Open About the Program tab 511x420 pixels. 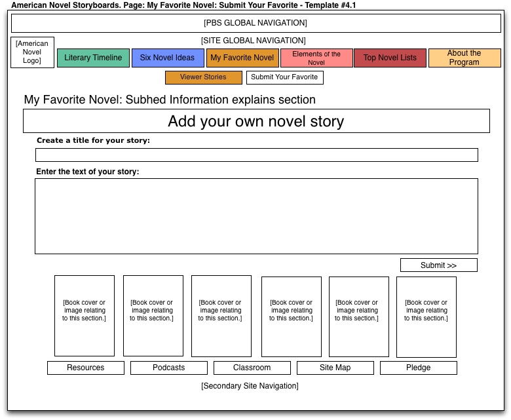click(464, 58)
